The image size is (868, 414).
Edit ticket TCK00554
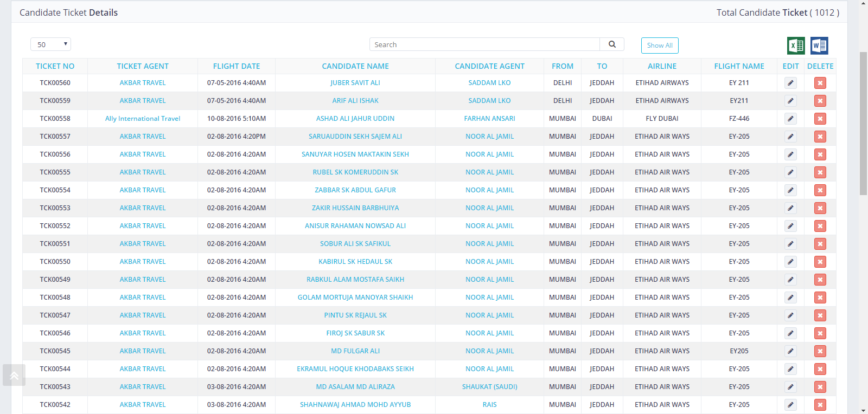coord(790,190)
